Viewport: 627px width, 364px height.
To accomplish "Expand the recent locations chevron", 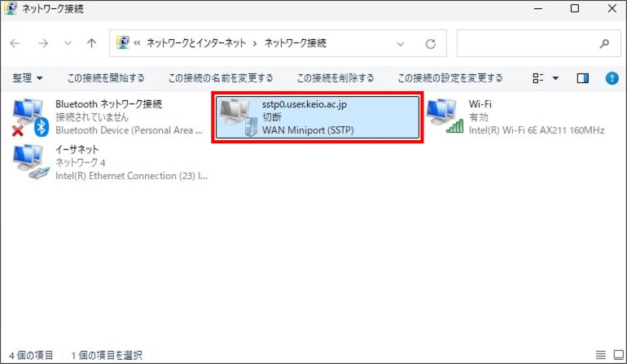I will [x=68, y=43].
